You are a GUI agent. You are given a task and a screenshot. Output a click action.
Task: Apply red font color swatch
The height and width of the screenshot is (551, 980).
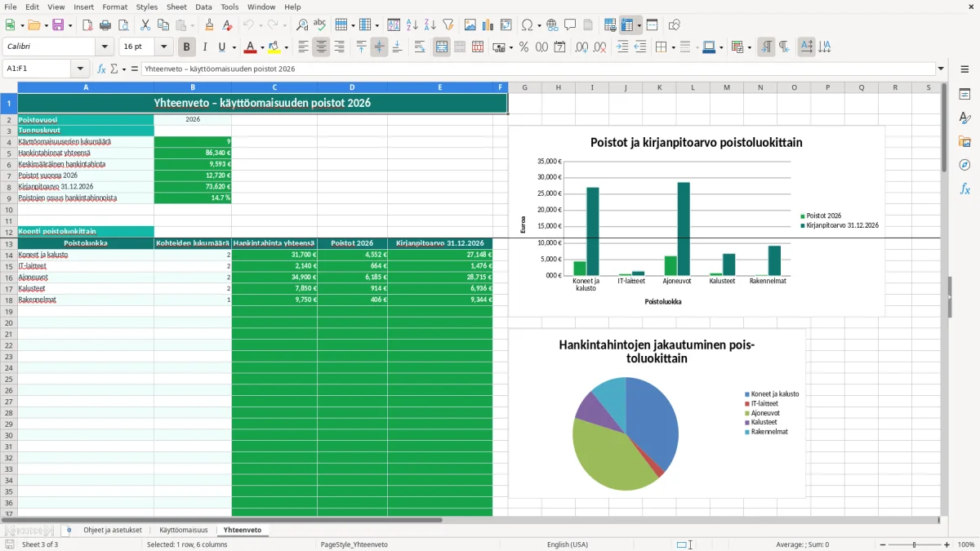coord(250,47)
